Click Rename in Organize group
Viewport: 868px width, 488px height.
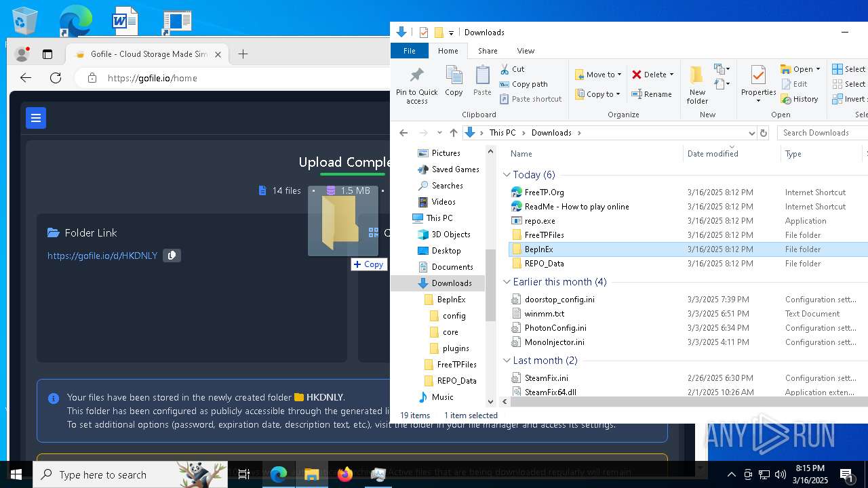(652, 94)
